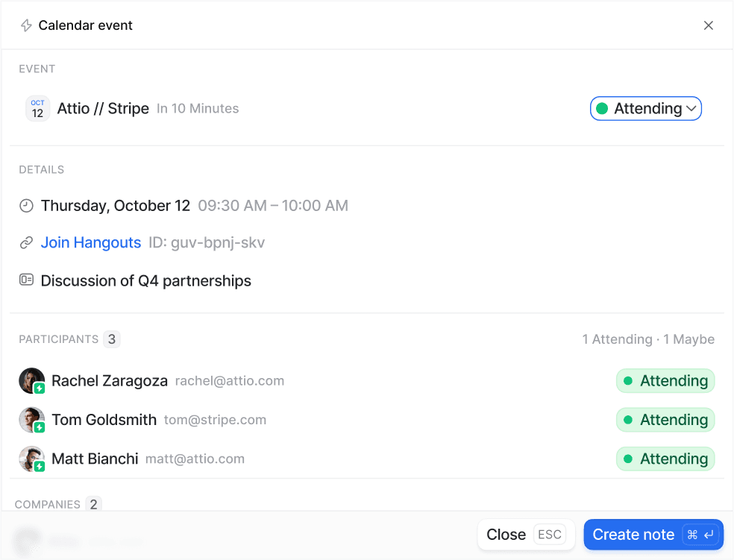
Task: Click the Close ESC button
Action: [x=526, y=535]
